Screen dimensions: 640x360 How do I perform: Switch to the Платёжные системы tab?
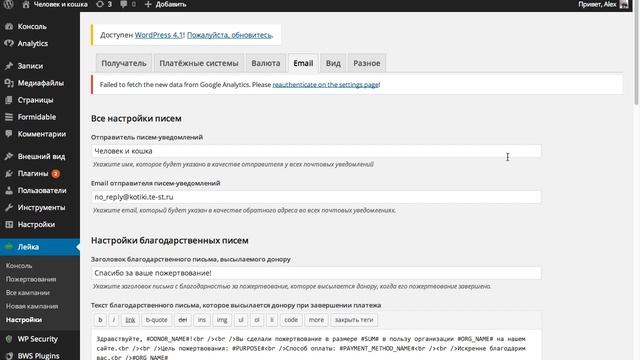[199, 63]
